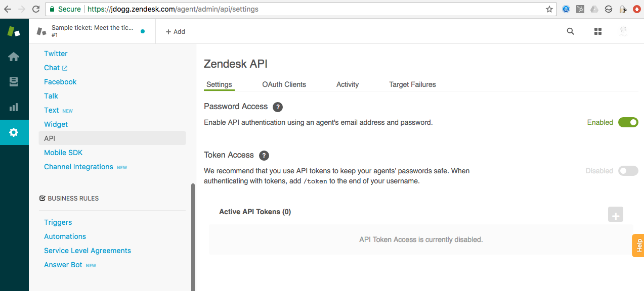Select the Views icon in the sidebar
644x291 pixels.
[14, 82]
